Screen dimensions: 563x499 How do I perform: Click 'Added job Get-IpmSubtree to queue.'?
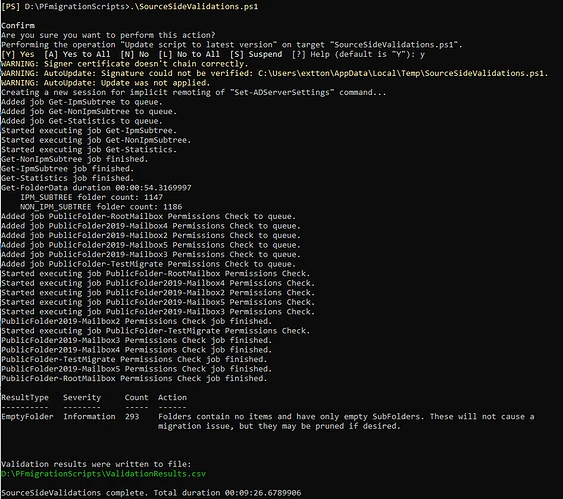coord(82,102)
